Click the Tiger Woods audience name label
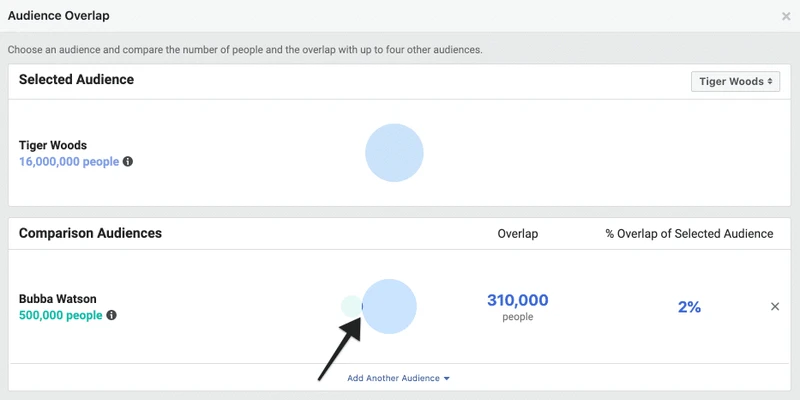Screen dimensions: 800x400 (53, 145)
